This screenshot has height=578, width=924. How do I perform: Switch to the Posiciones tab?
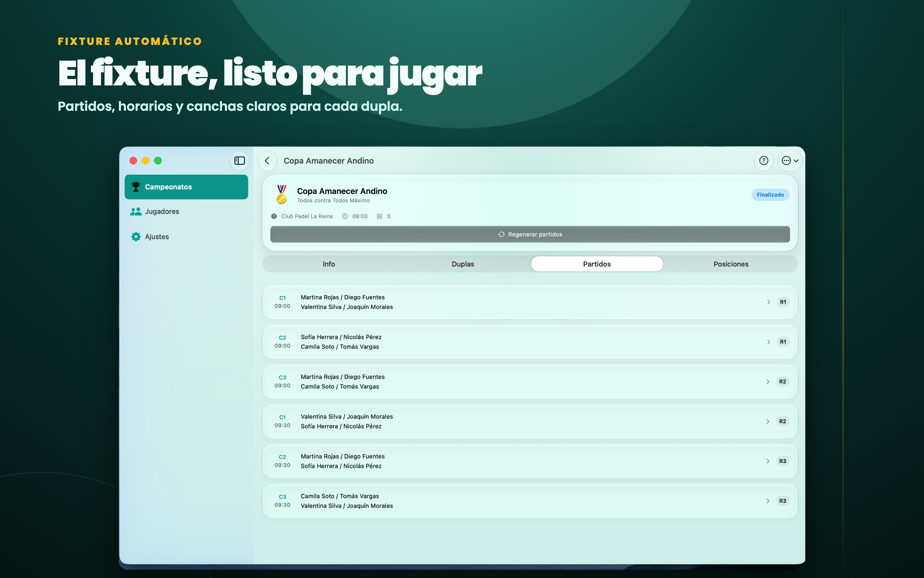click(731, 264)
